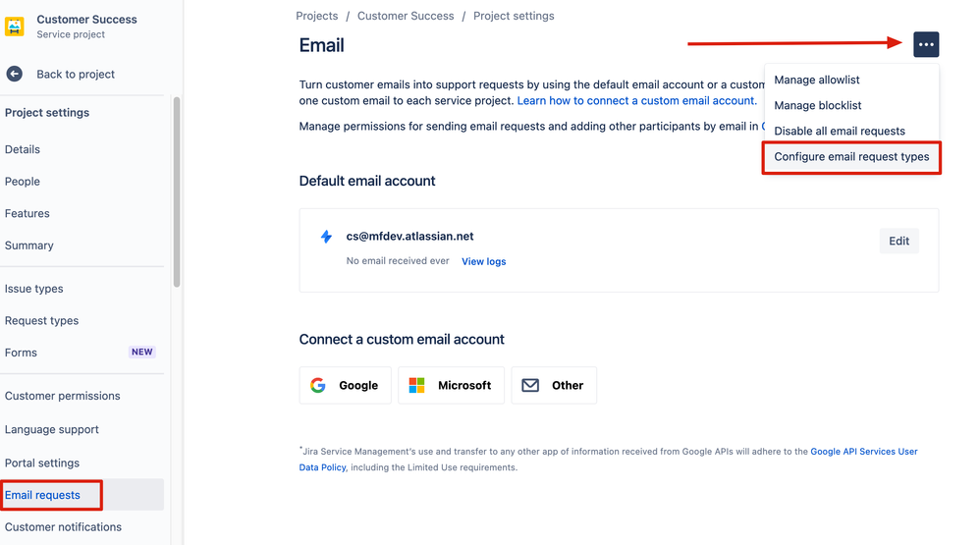
Task: Click the Customer Success project name
Action: coord(86,20)
